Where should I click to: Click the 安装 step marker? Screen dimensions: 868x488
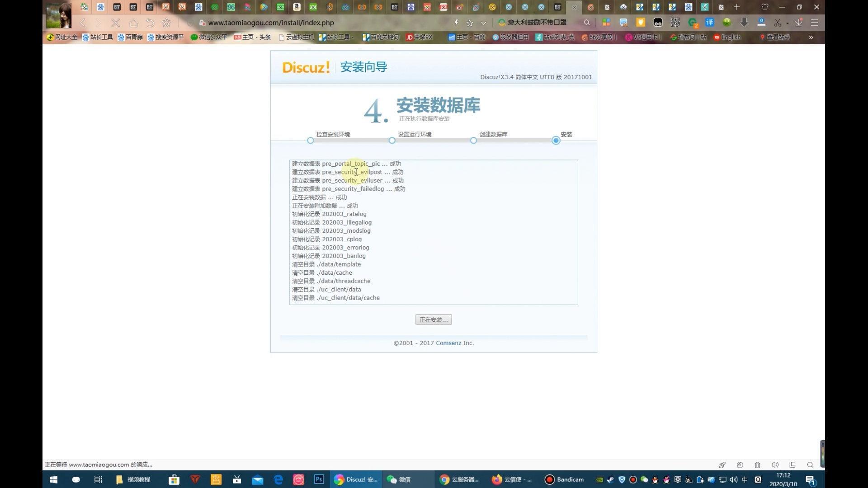click(x=556, y=141)
